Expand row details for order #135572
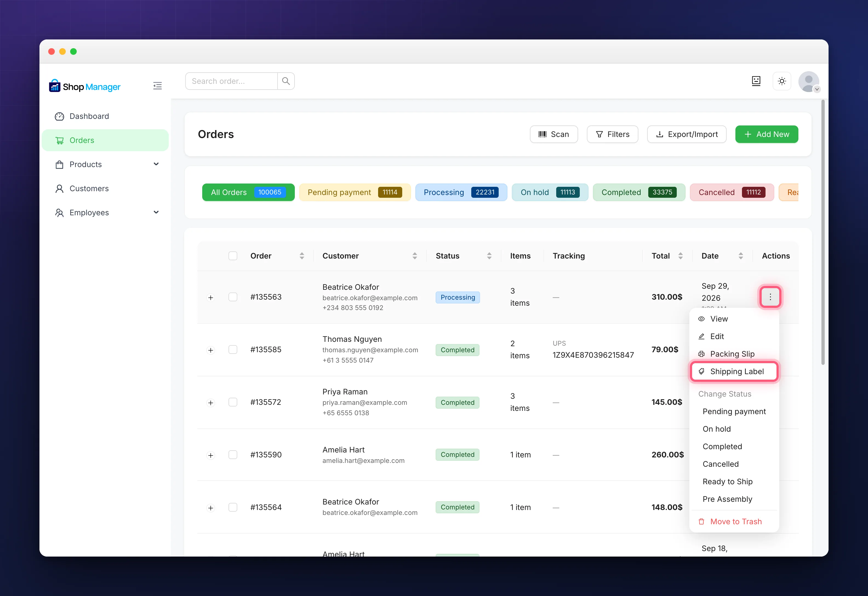The image size is (868, 596). pos(211,403)
